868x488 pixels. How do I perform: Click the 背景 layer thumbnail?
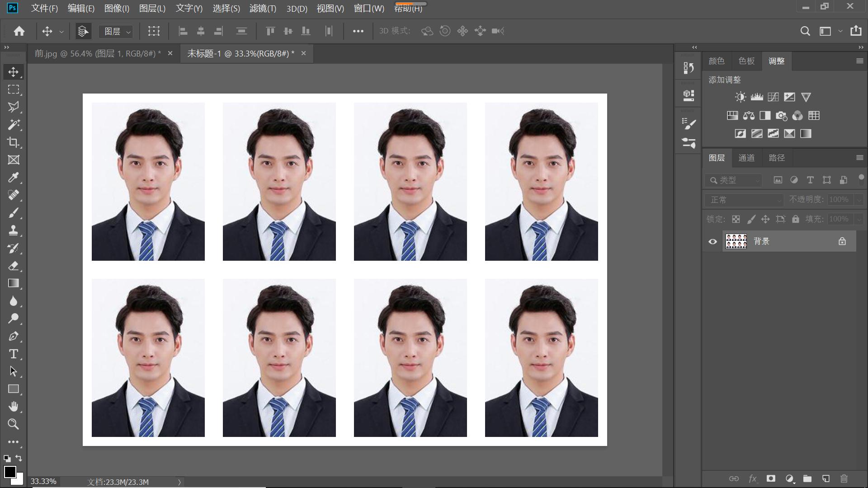[736, 241]
